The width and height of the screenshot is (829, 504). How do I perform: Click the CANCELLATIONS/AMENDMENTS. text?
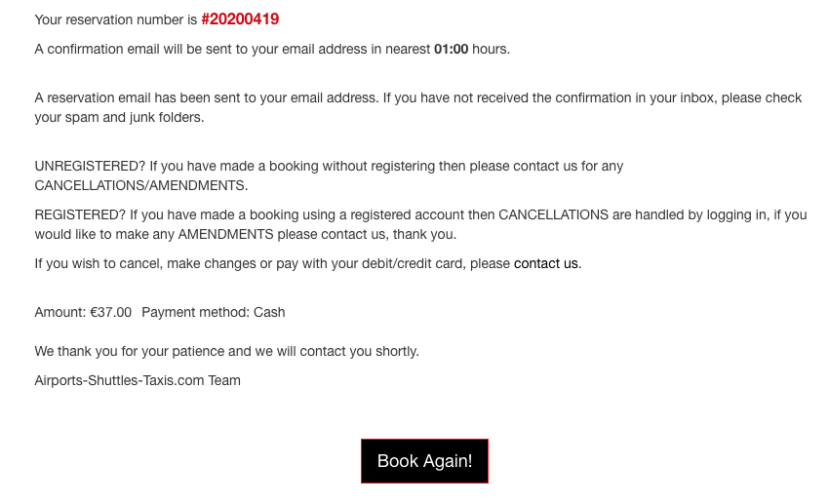click(x=141, y=185)
